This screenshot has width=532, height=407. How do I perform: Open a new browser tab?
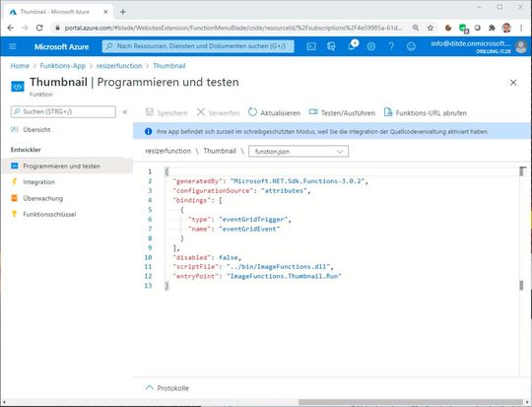pos(123,12)
